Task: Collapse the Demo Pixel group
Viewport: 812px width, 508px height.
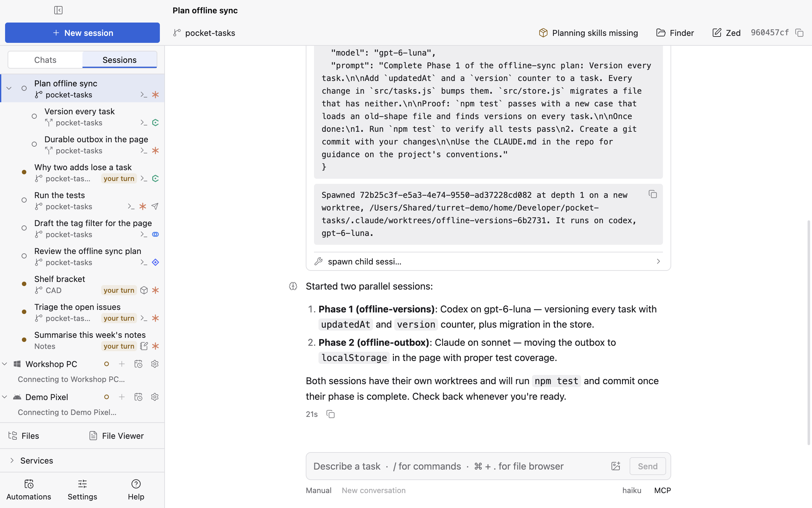Action: [5, 397]
